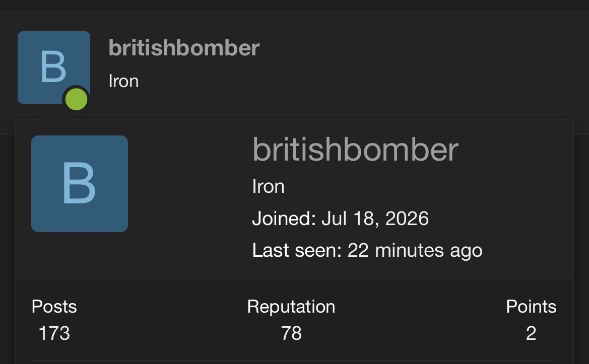The width and height of the screenshot is (589, 364).
Task: Click the dark bar at the top edge
Action: [x=294, y=6]
